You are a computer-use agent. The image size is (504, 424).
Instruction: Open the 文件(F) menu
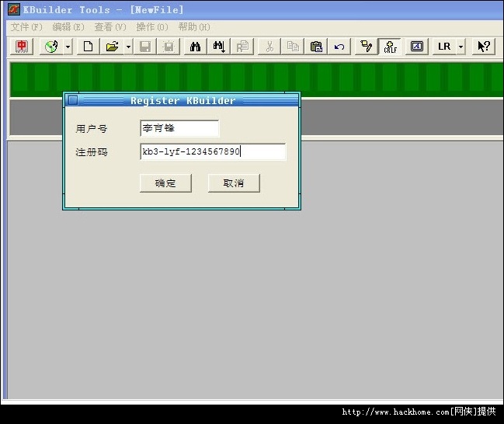point(26,27)
